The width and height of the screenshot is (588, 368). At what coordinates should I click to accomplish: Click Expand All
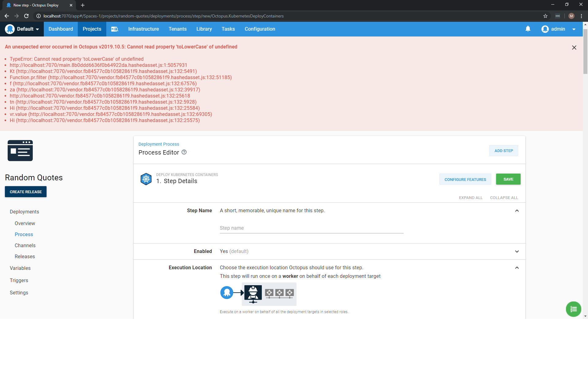pyautogui.click(x=470, y=198)
